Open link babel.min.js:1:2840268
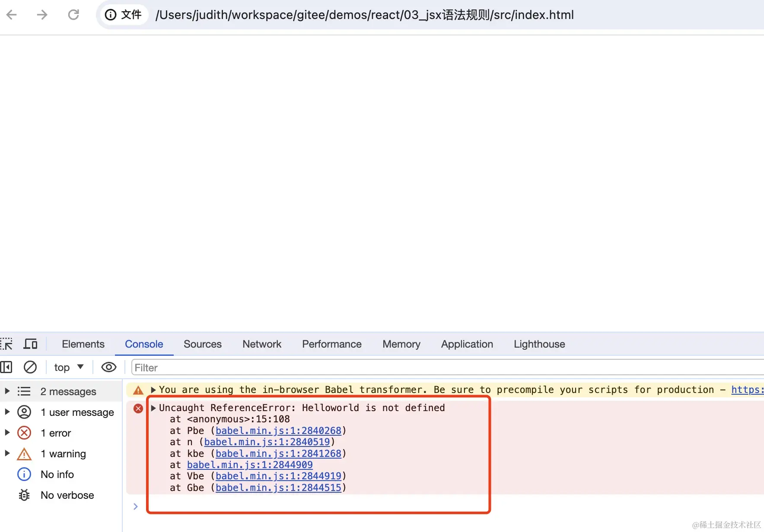764x532 pixels. point(278,431)
